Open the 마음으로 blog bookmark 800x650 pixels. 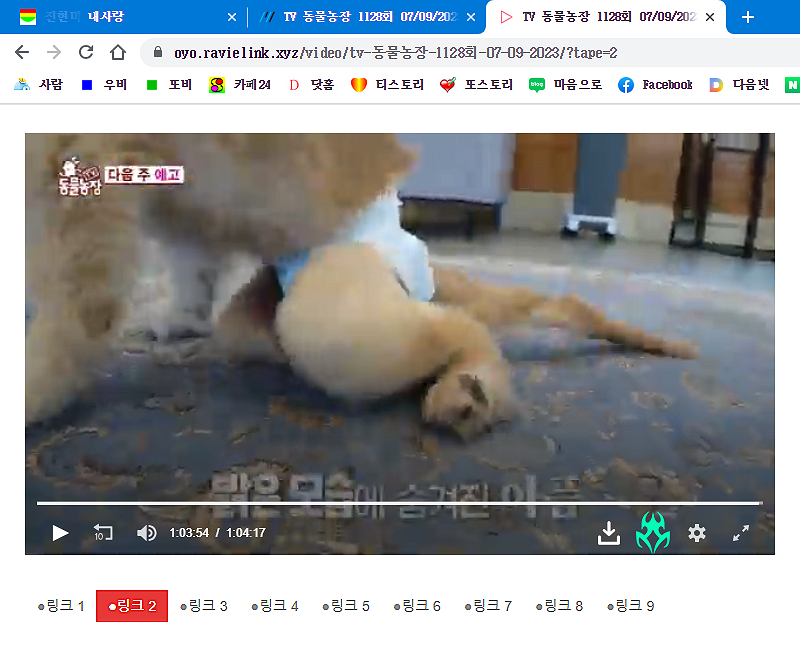(x=565, y=85)
